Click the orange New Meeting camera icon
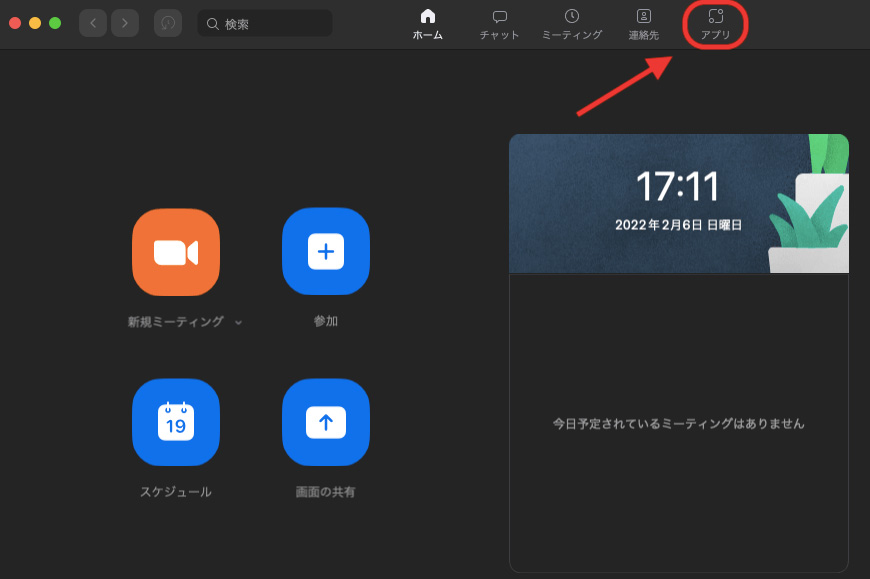This screenshot has height=579, width=870. [x=175, y=252]
